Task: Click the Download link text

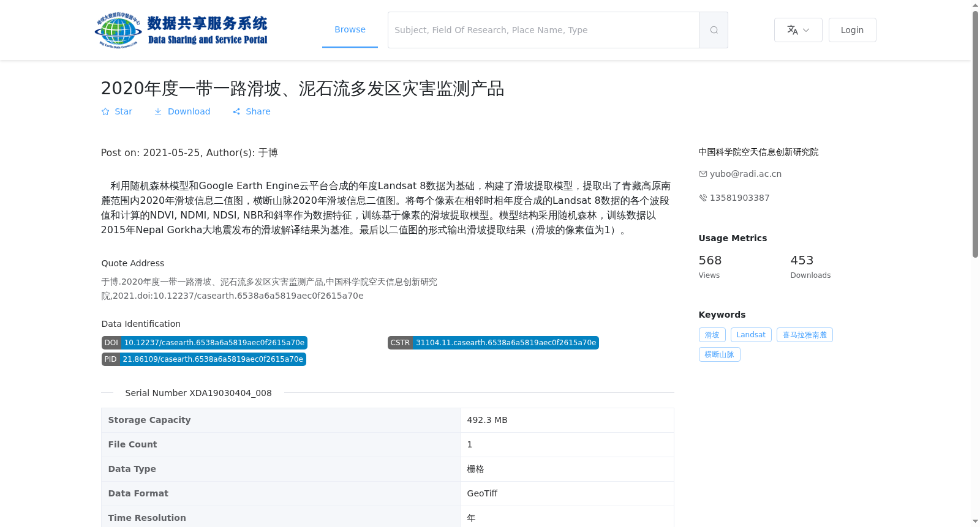Action: tap(189, 111)
